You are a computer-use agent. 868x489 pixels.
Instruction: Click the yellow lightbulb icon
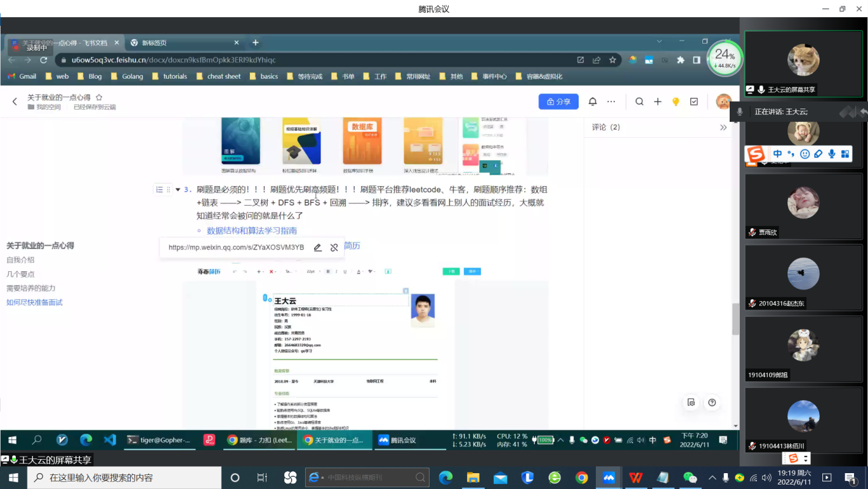pyautogui.click(x=676, y=102)
